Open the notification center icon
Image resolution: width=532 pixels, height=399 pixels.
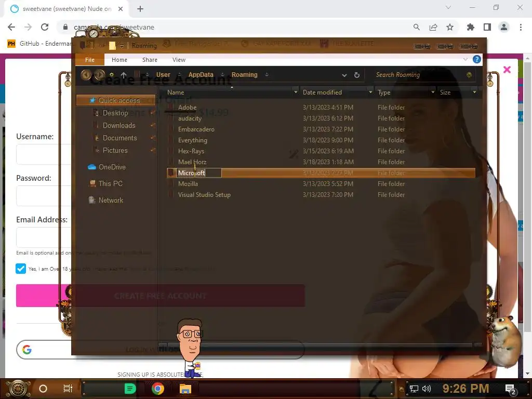[510, 389]
